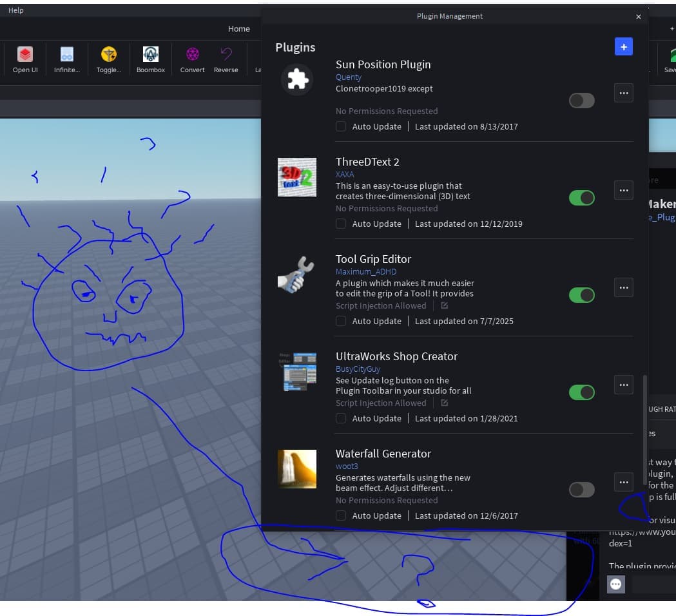This screenshot has height=616, width=676.
Task: Enable the Sun Position Plugin toggle
Action: pyautogui.click(x=581, y=101)
